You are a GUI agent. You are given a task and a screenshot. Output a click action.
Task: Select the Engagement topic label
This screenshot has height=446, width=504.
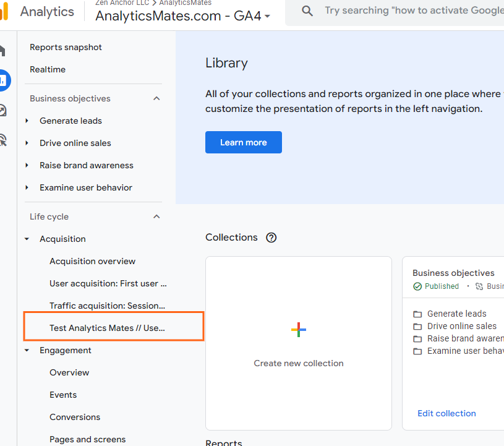pyautogui.click(x=66, y=350)
